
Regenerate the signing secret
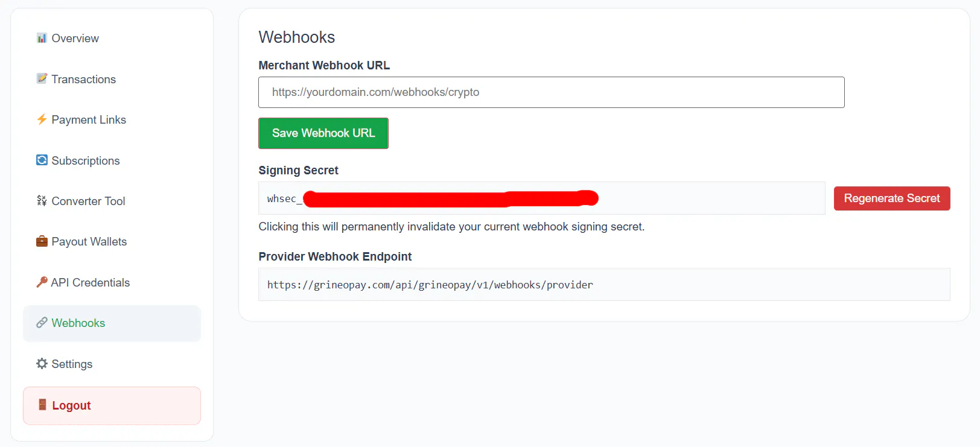pyautogui.click(x=892, y=198)
